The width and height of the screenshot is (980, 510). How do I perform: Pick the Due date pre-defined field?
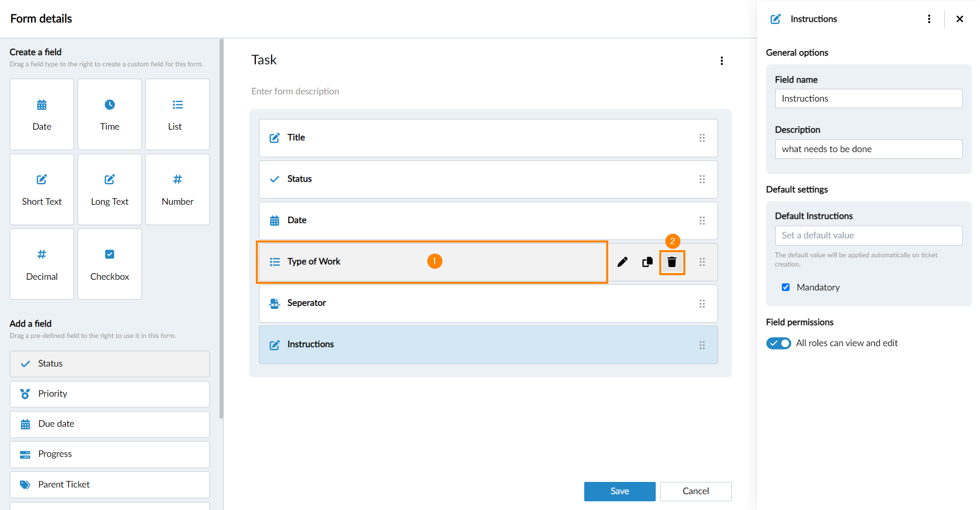coord(110,424)
